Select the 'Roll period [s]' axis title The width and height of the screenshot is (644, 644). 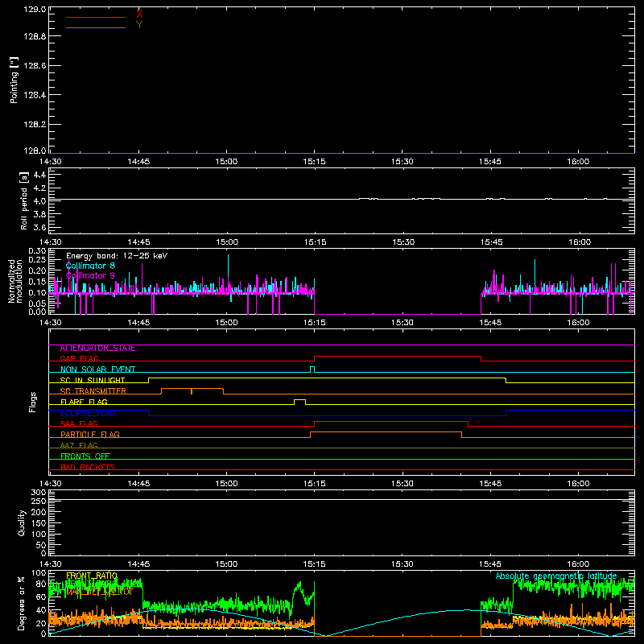click(x=24, y=200)
